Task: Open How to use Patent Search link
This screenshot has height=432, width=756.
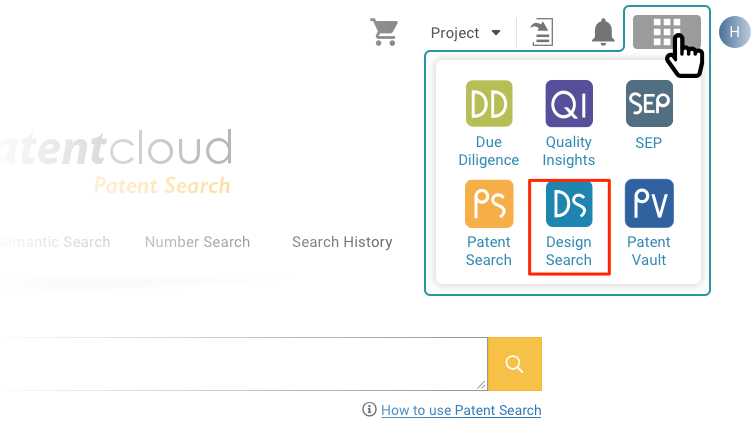Action: (461, 410)
